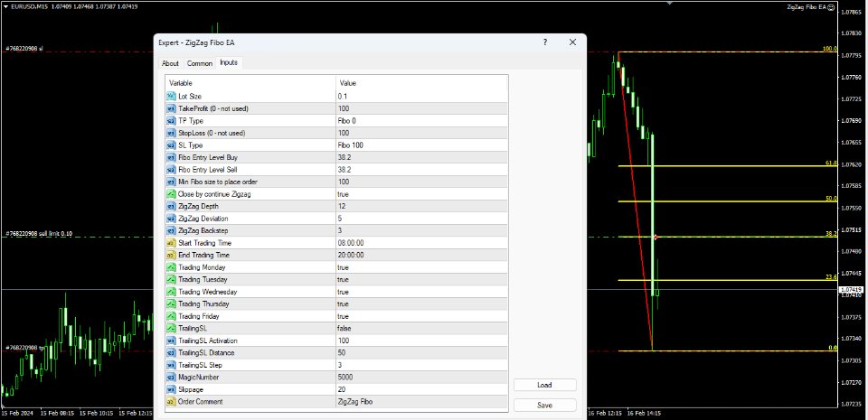Switch to the Common tab
Screen dimensions: 868x420
[x=200, y=63]
